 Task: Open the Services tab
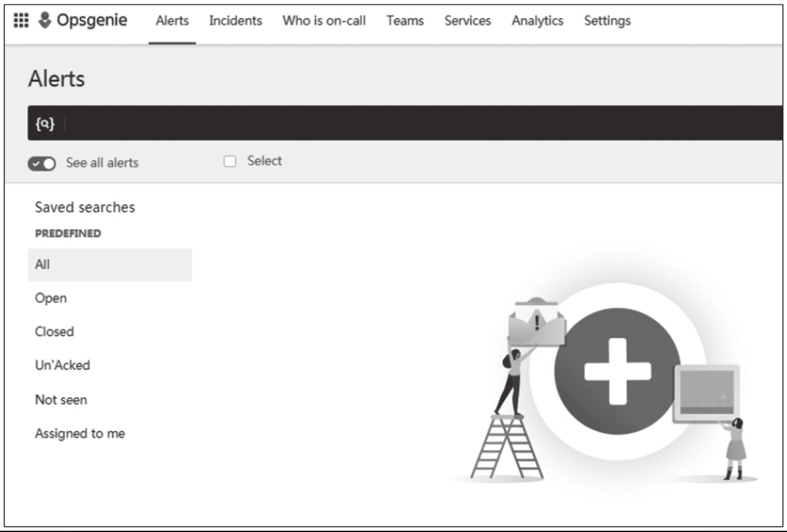tap(468, 21)
